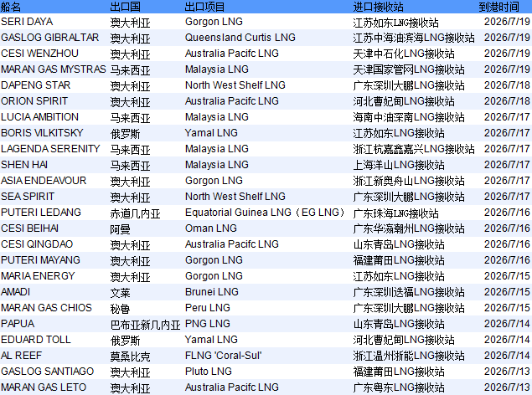This screenshot has width=532, height=395.
Task: Click the 到港时间 column header
Action: pyautogui.click(x=498, y=7)
